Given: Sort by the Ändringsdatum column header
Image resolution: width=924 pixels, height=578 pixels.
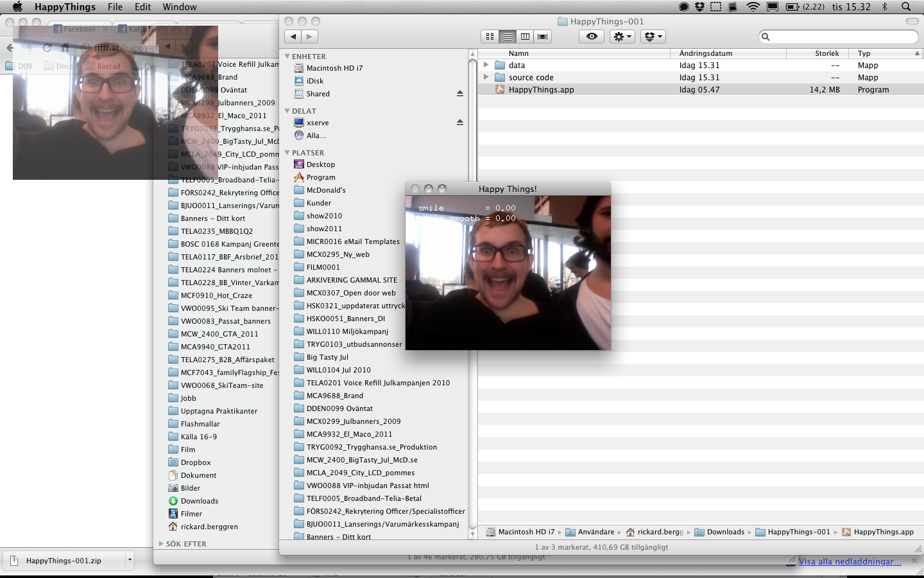Looking at the screenshot, I should 706,53.
